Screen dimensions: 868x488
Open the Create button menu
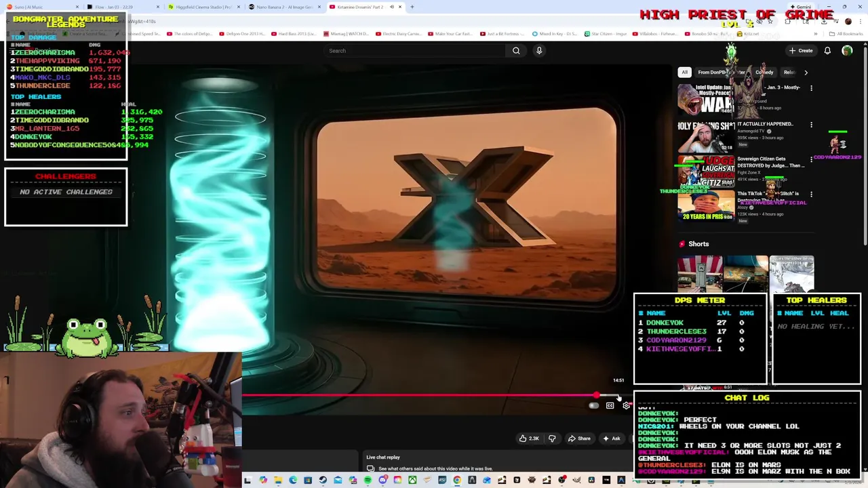(x=800, y=51)
